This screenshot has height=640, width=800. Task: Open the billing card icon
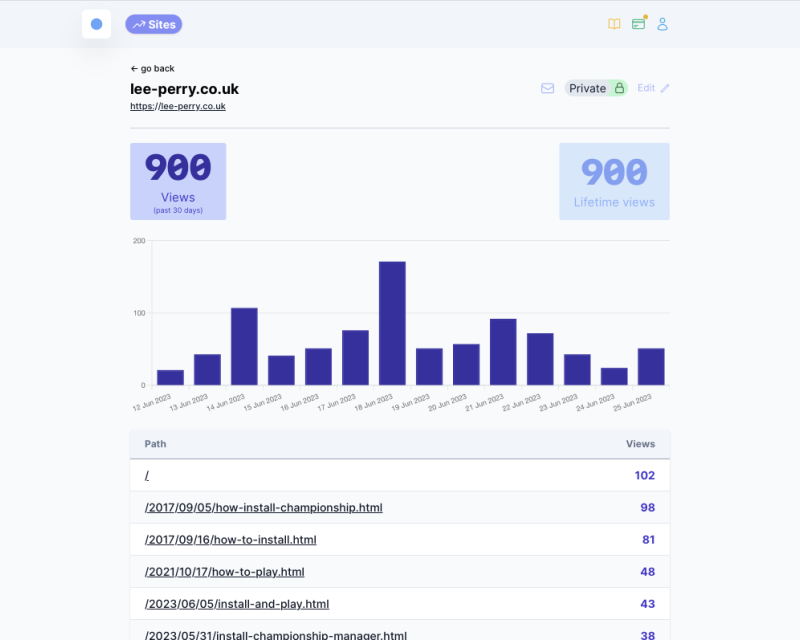tap(638, 24)
